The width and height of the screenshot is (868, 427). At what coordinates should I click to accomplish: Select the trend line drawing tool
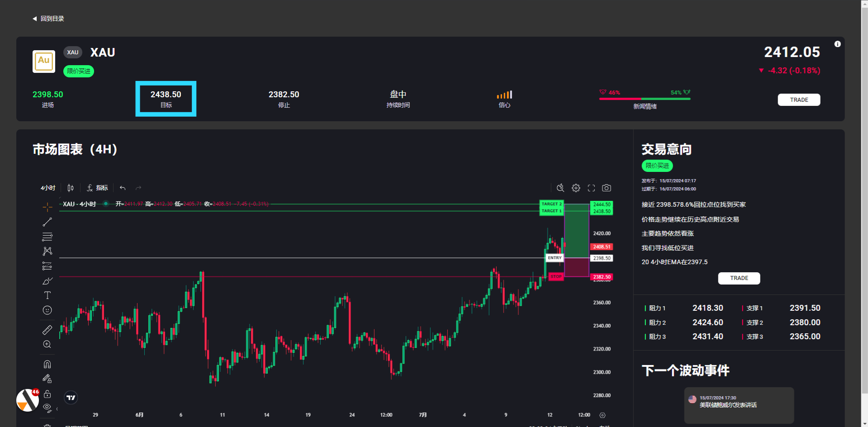point(47,222)
